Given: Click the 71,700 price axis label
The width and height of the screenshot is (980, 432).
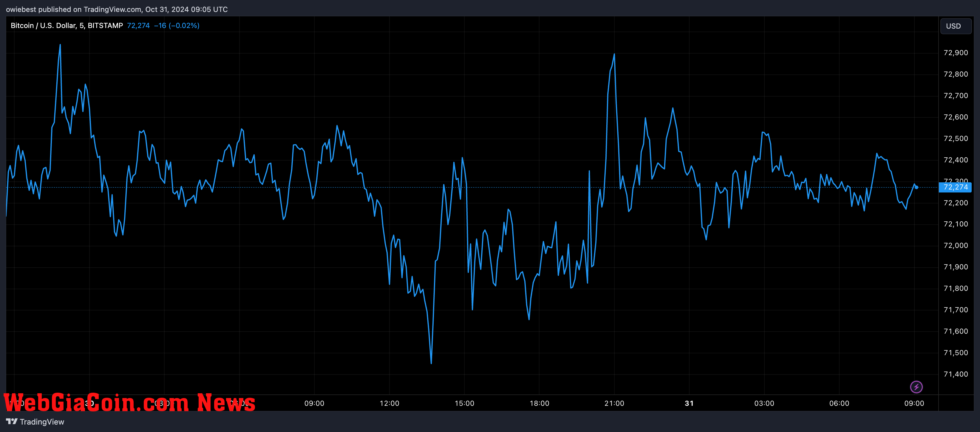Looking at the screenshot, I should pyautogui.click(x=956, y=310).
